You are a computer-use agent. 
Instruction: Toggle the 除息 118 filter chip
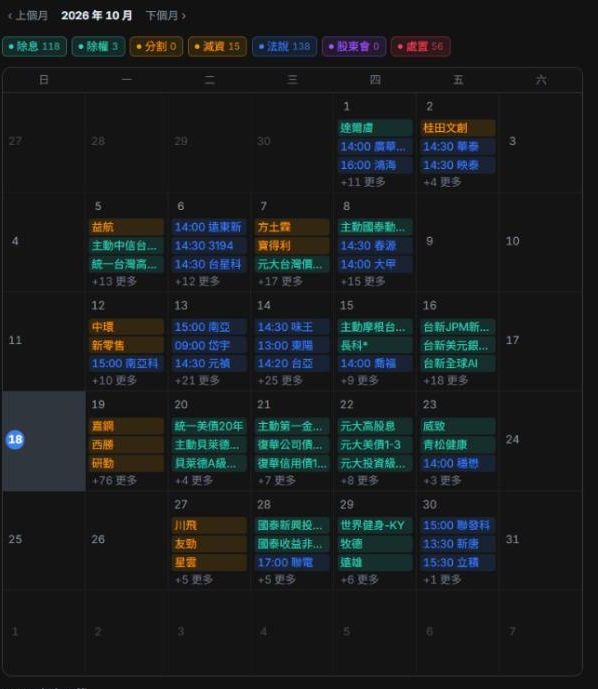click(x=34, y=46)
